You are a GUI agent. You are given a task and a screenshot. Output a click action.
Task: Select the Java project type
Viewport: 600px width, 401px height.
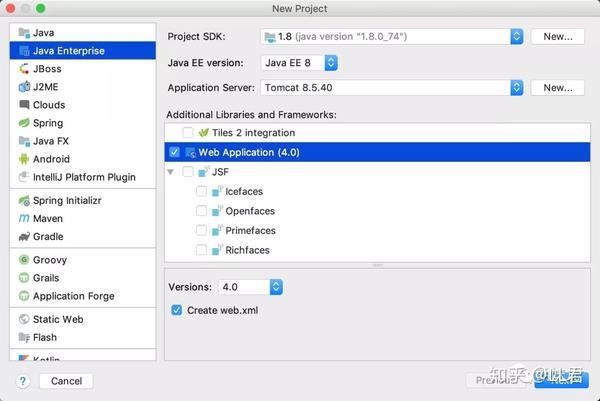click(83, 33)
